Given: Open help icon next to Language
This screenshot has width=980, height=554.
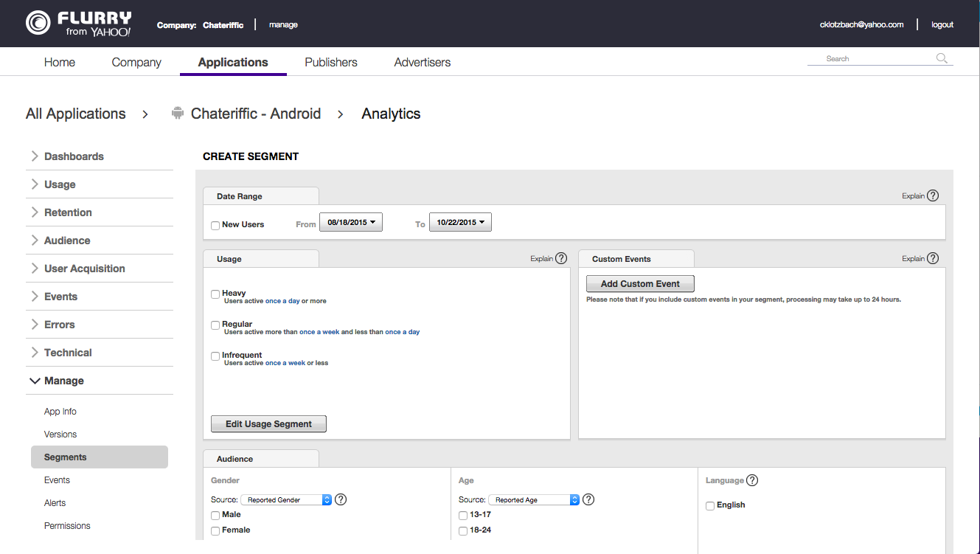Looking at the screenshot, I should [x=752, y=480].
